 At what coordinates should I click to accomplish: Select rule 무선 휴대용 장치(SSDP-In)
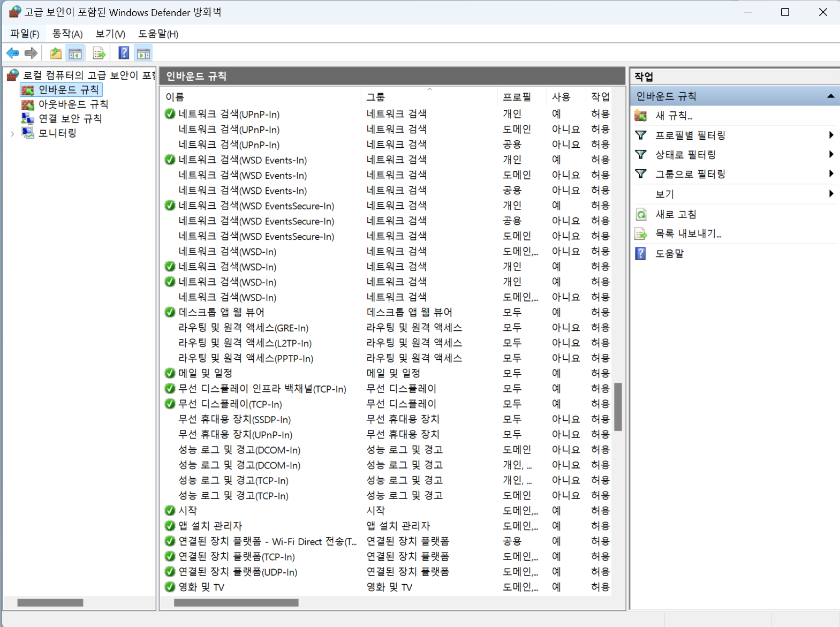coord(234,419)
